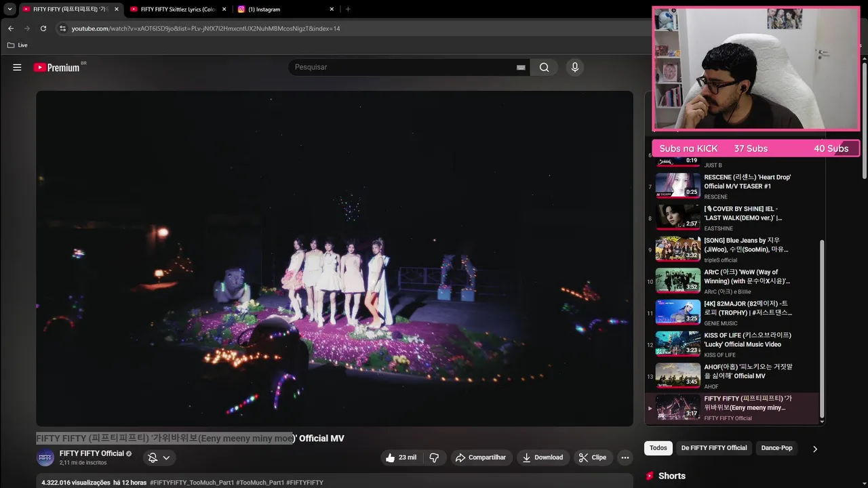Click the browser forward arrow

pos(26,28)
